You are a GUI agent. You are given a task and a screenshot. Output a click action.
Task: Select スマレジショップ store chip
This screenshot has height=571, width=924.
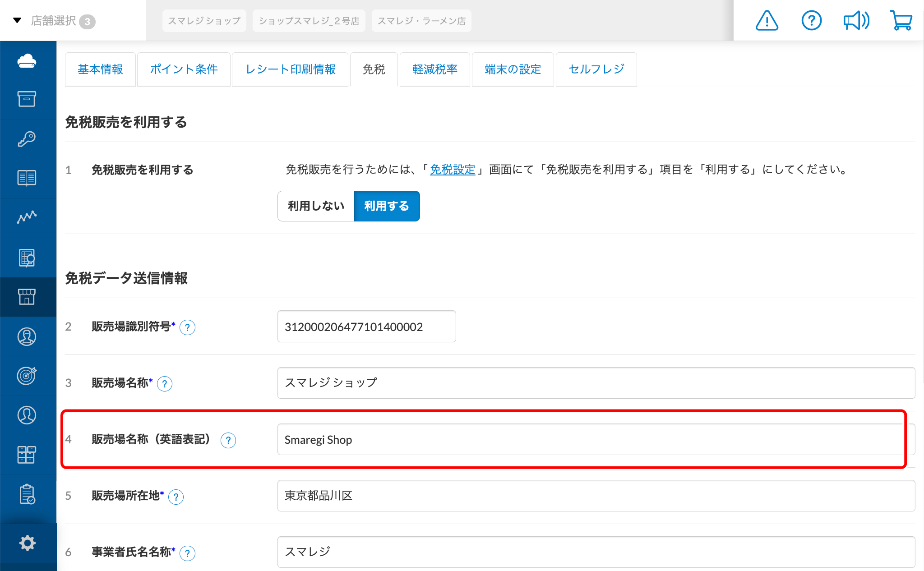point(204,21)
